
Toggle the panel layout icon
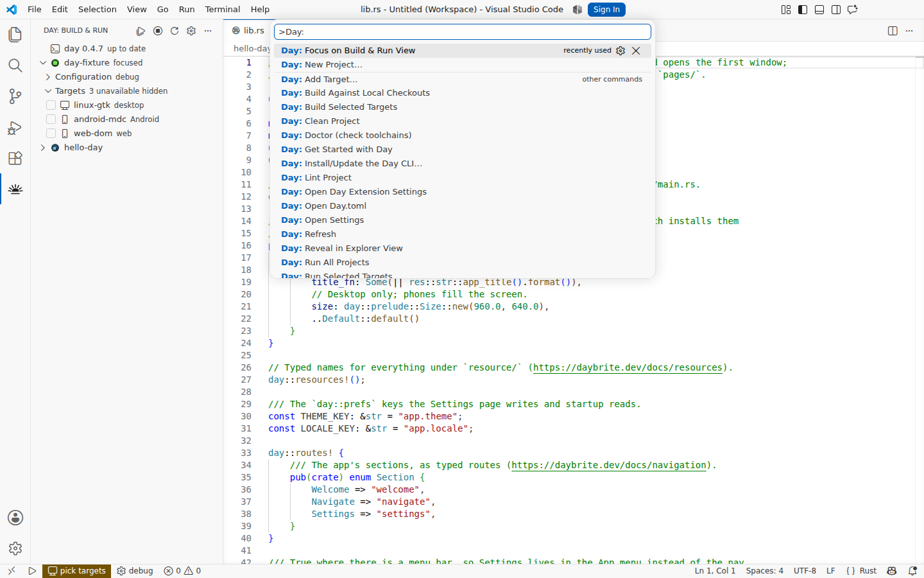[x=819, y=10]
